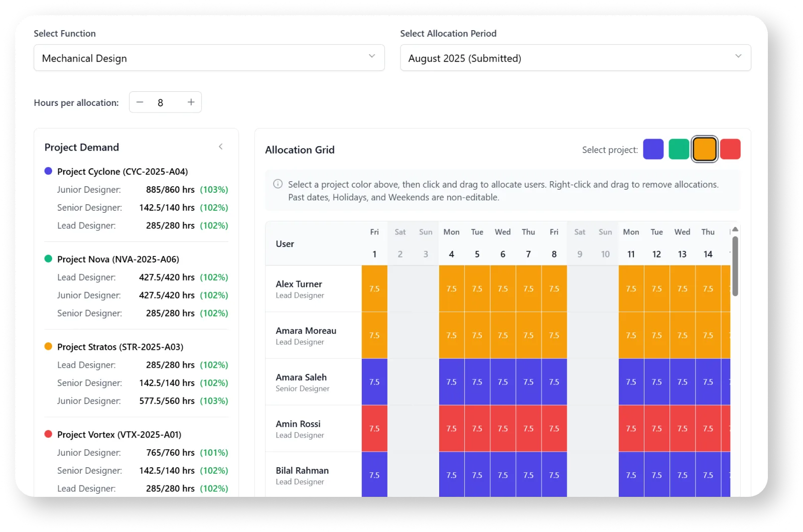
Task: Click Project Nova's green indicator dot
Action: click(48, 258)
